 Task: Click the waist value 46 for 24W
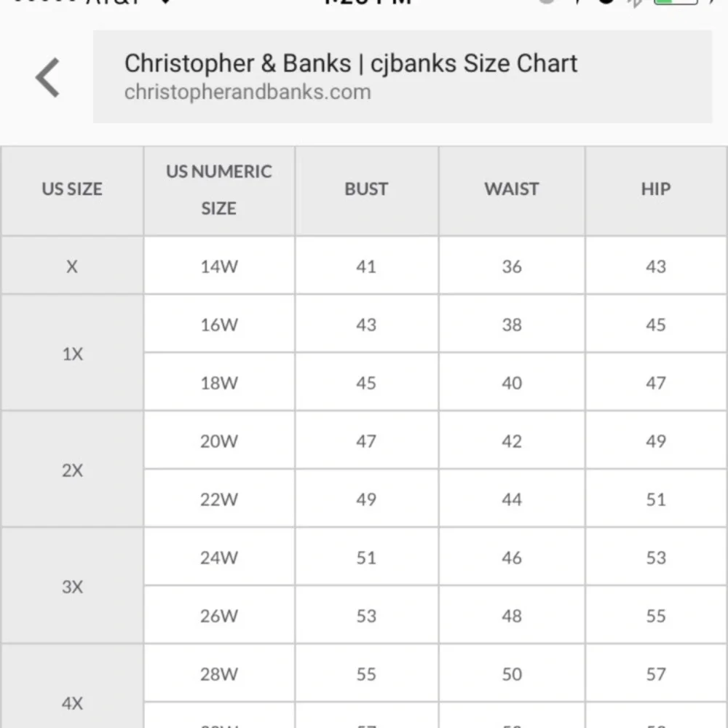(512, 558)
